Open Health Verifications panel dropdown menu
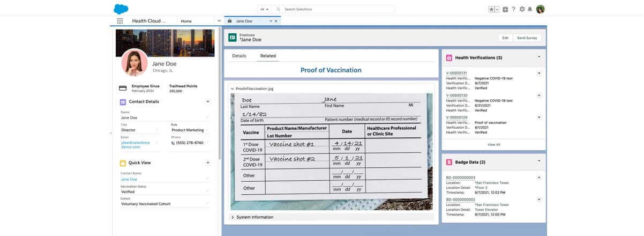Image resolution: width=644 pixels, height=236 pixels. [x=539, y=57]
